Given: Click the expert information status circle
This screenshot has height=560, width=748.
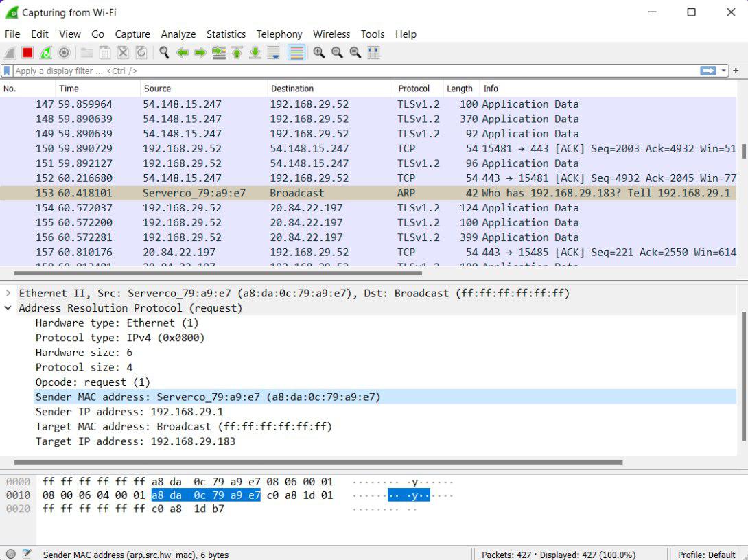Looking at the screenshot, I should (10, 555).
